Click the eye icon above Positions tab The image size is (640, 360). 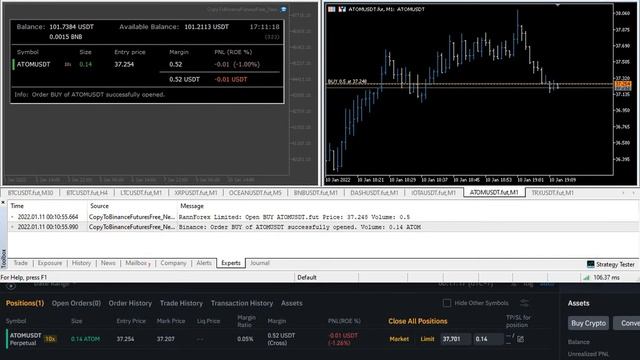coord(11,286)
